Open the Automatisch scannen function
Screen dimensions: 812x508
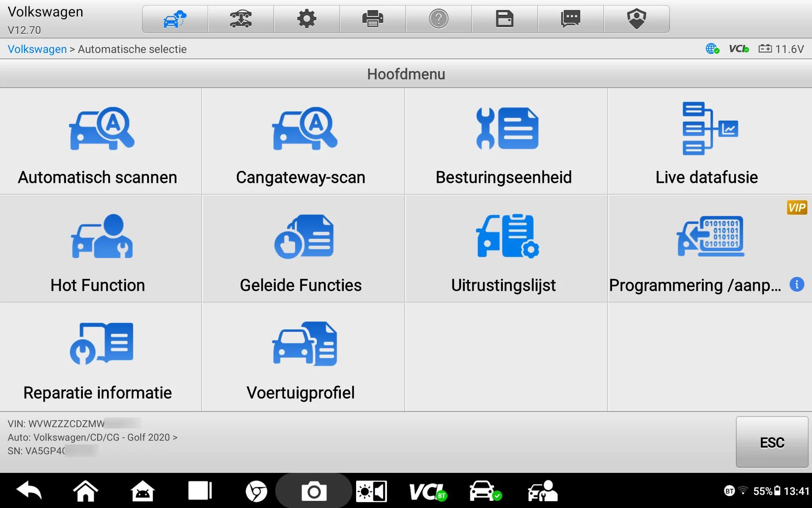101,141
